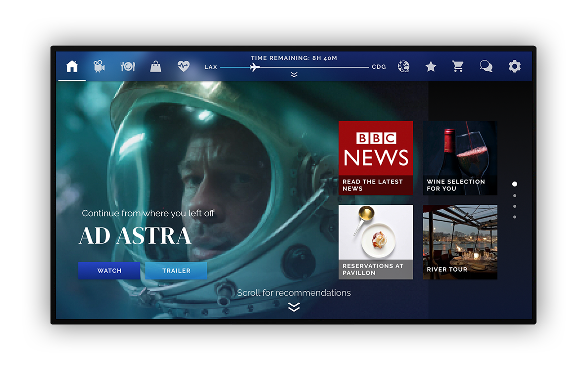This screenshot has width=588, height=370.
Task: Click the WATCH button
Action: point(109,271)
